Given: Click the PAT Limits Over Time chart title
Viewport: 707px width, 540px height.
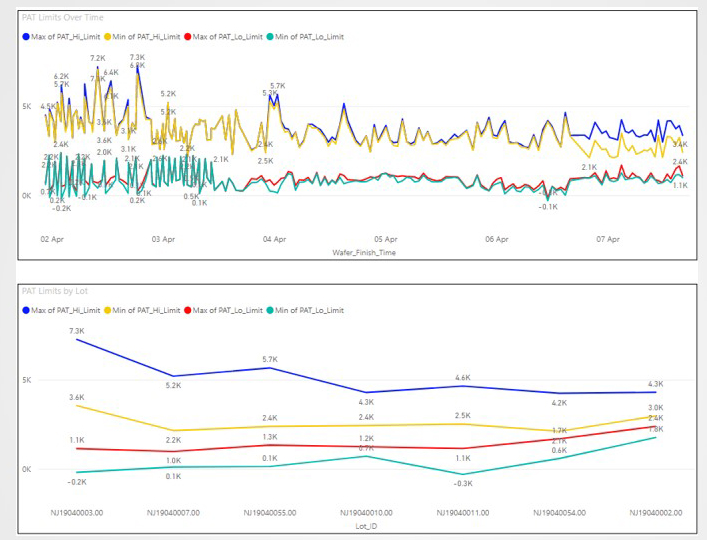Looking at the screenshot, I should (64, 18).
